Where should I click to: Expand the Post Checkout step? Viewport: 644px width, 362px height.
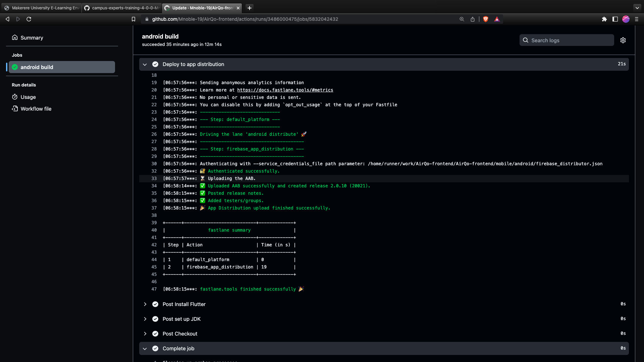point(145,334)
